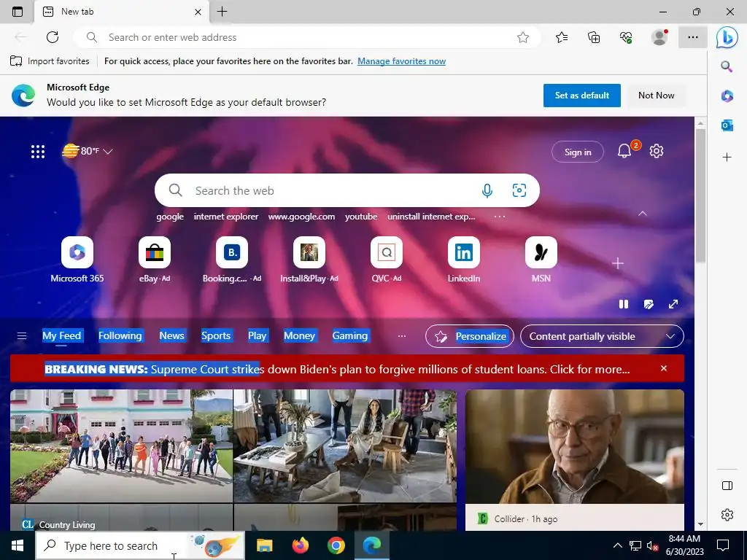Switch to the Money tab

point(299,335)
